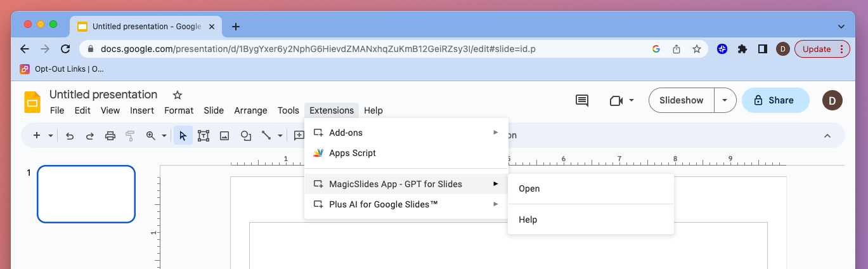
Task: Select the shape tool
Action: point(245,135)
